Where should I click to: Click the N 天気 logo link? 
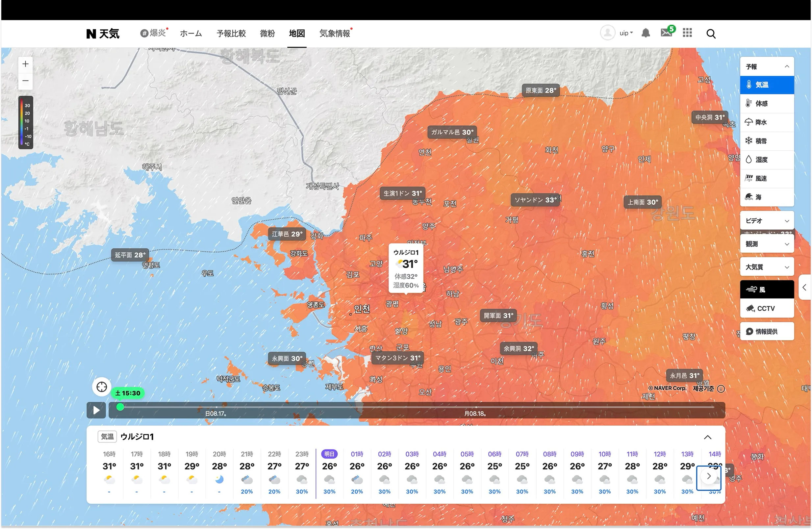pos(103,34)
